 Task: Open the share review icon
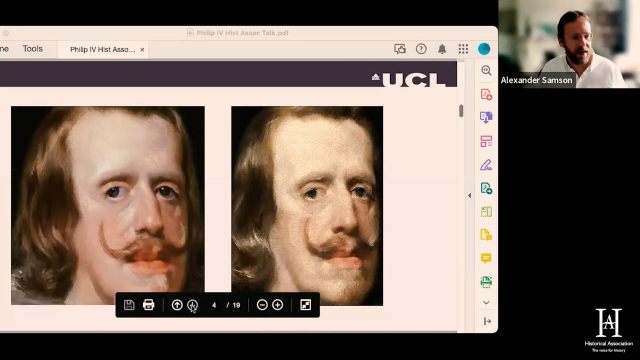pyautogui.click(x=400, y=49)
